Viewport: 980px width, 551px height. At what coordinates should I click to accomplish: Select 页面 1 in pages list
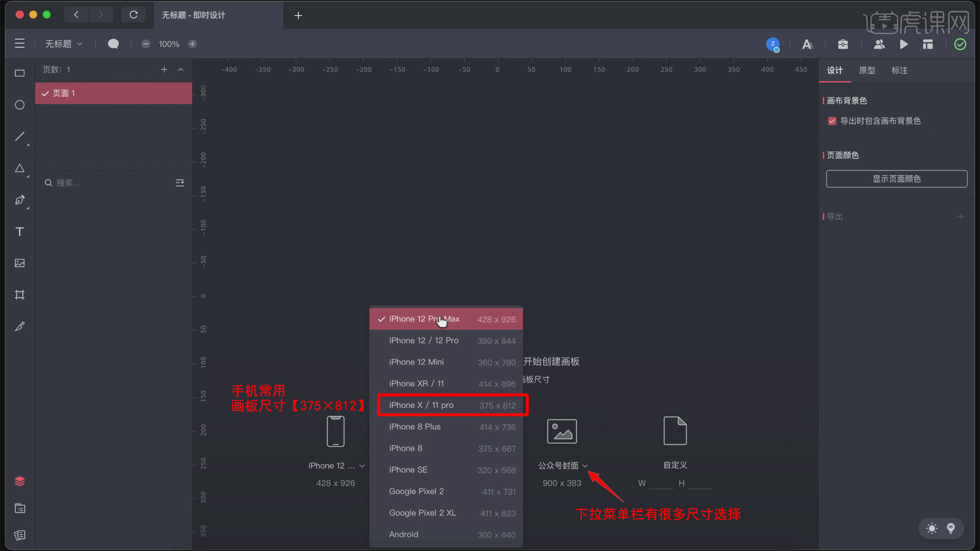pos(114,93)
